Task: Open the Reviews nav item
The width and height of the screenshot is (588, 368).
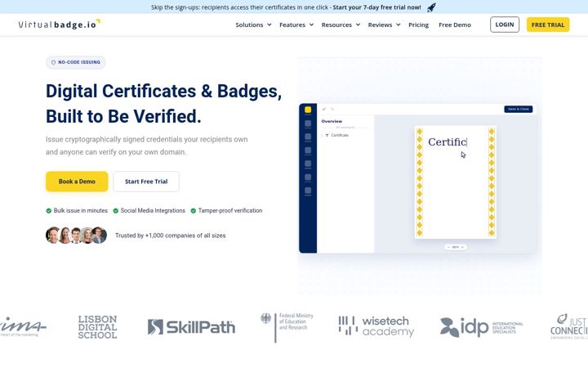Action: point(380,25)
